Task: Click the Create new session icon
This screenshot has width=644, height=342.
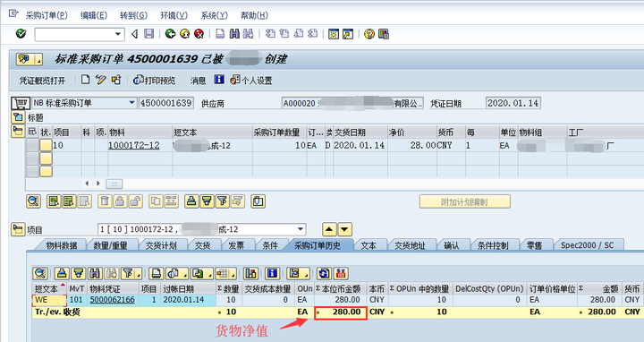Action: tap(334, 34)
